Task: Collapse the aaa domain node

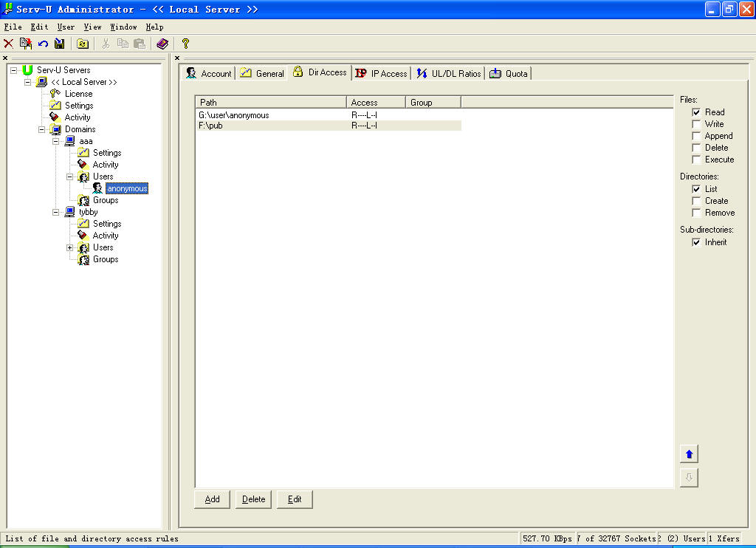Action: tap(56, 141)
